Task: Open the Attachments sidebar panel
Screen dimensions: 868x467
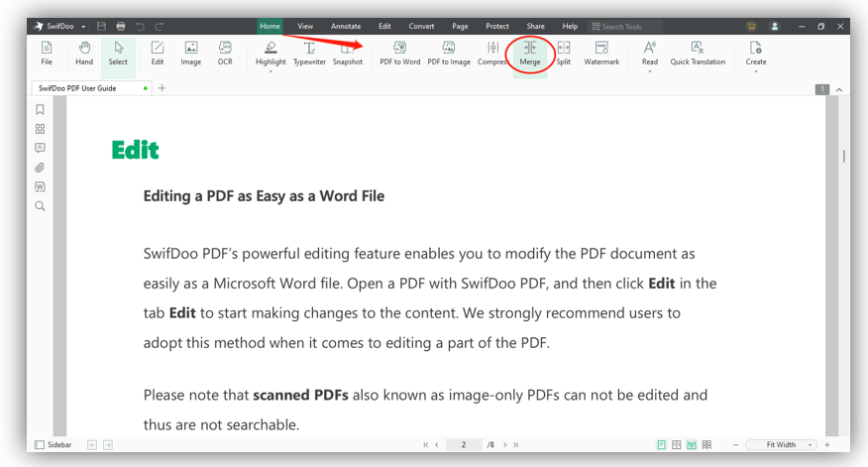Action: point(40,168)
